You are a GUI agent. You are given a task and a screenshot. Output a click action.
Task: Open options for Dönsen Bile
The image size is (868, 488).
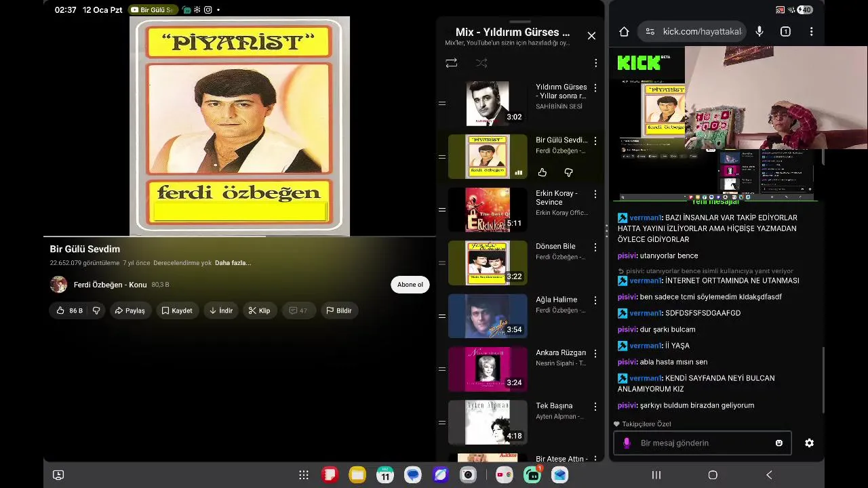pyautogui.click(x=595, y=247)
